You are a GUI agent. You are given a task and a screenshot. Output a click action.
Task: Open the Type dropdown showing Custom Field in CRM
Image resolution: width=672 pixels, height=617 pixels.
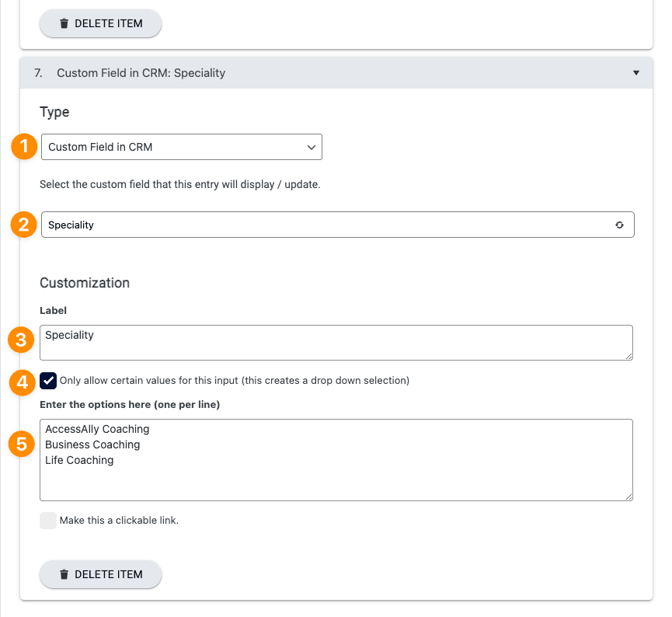click(181, 146)
